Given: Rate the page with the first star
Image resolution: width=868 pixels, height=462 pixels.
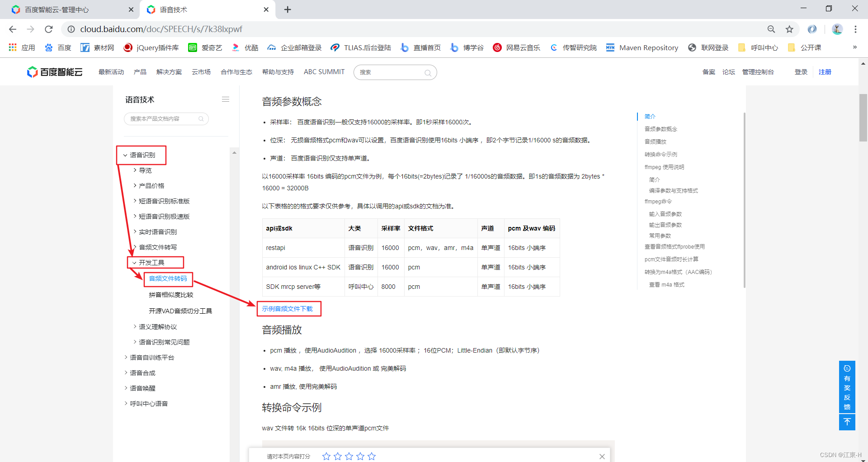Looking at the screenshot, I should [x=326, y=457].
